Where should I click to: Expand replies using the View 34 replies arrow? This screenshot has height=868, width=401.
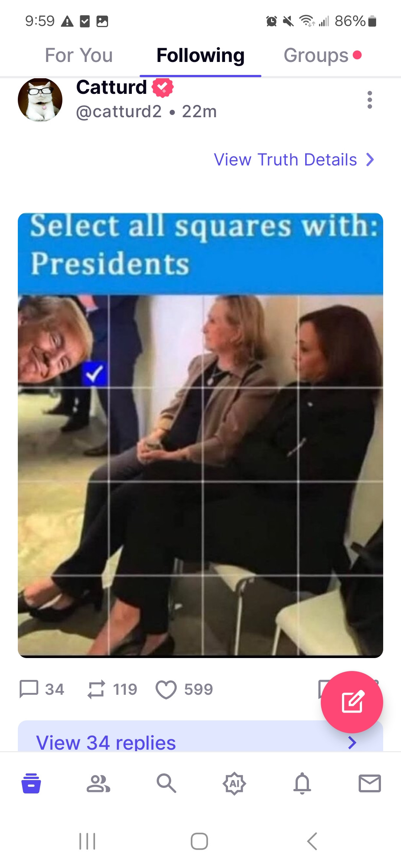click(x=352, y=743)
